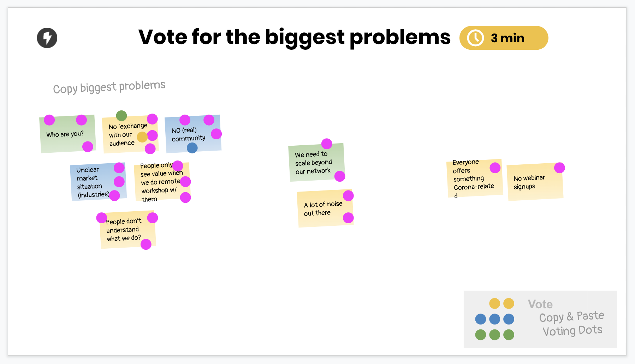
Task: Pick the left yellow voting dot in the palette
Action: click(x=494, y=303)
